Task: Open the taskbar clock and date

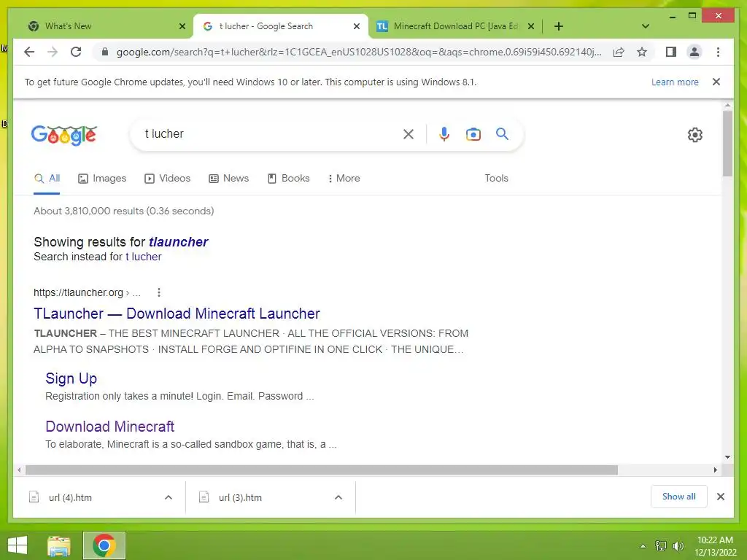Action: [715, 546]
